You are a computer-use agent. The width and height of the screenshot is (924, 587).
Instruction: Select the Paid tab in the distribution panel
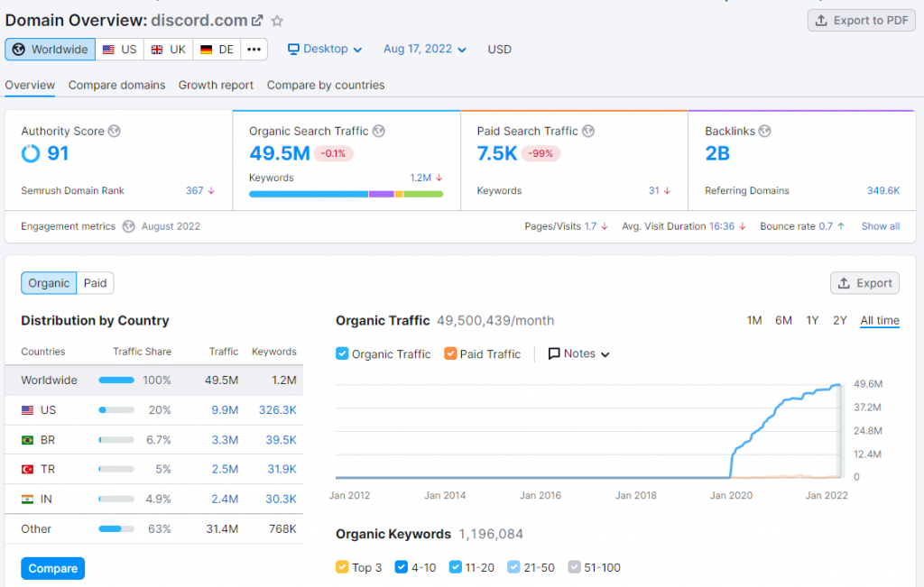click(x=95, y=282)
